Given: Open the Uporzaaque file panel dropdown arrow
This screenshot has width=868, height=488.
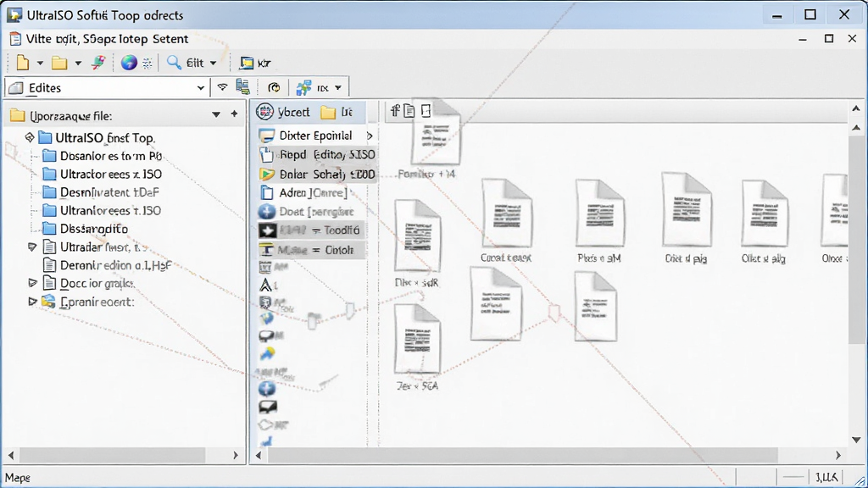Looking at the screenshot, I should click(x=216, y=114).
